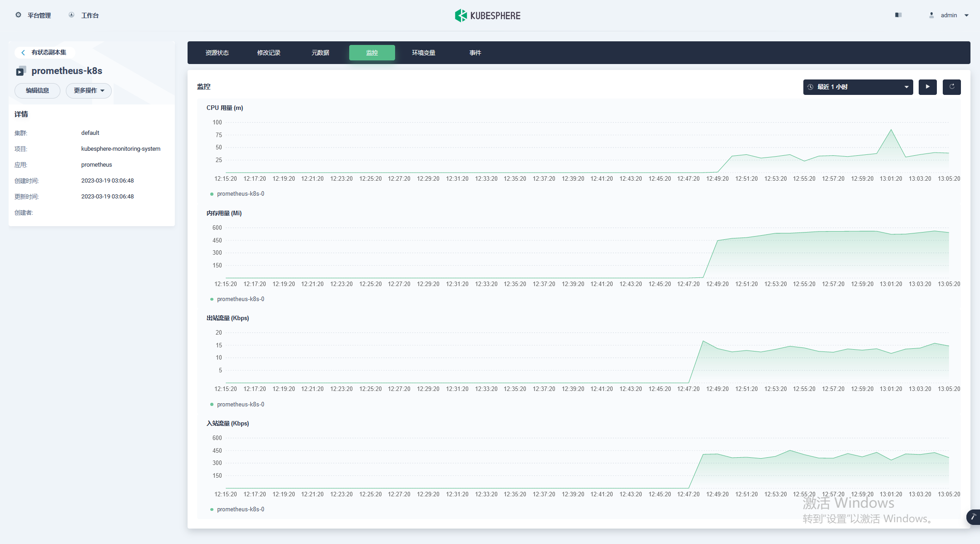Click the documentation icon in the top bar
Image resolution: width=980 pixels, height=544 pixels.
(898, 15)
